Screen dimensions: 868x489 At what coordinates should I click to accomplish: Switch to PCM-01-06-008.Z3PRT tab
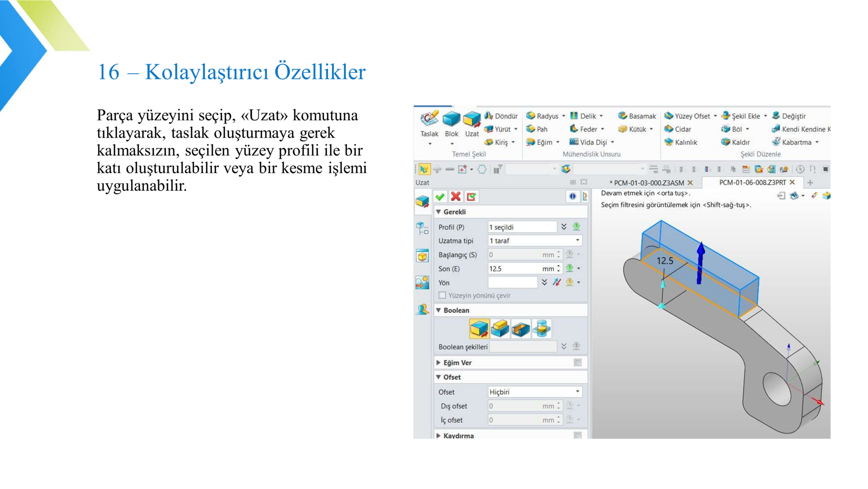(x=752, y=183)
